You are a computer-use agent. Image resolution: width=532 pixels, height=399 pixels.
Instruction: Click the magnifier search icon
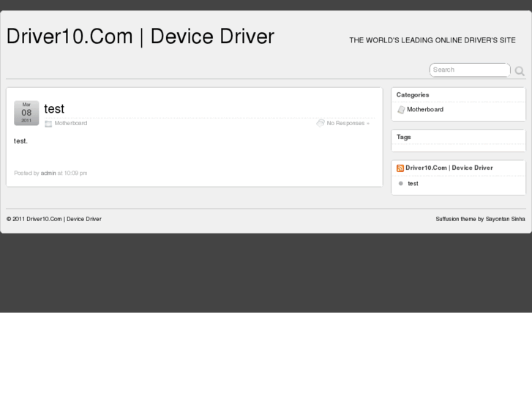coord(520,70)
